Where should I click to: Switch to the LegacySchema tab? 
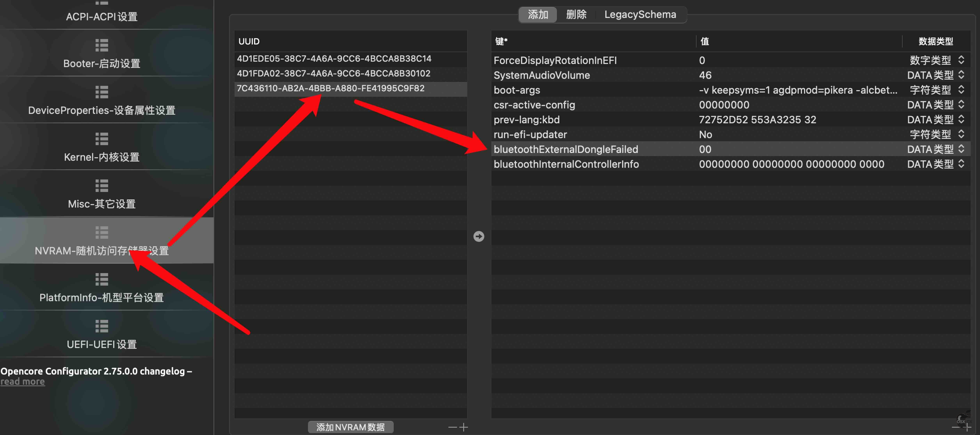tap(640, 14)
